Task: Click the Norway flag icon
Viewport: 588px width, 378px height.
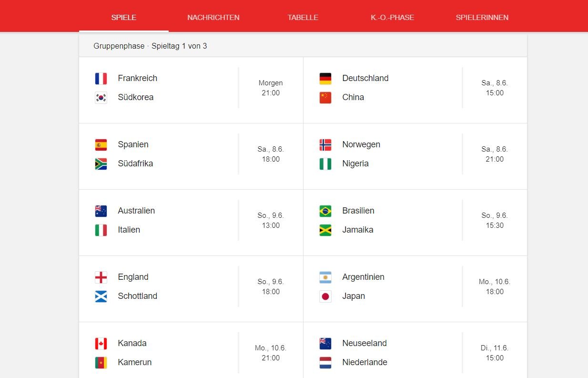Action: 325,145
